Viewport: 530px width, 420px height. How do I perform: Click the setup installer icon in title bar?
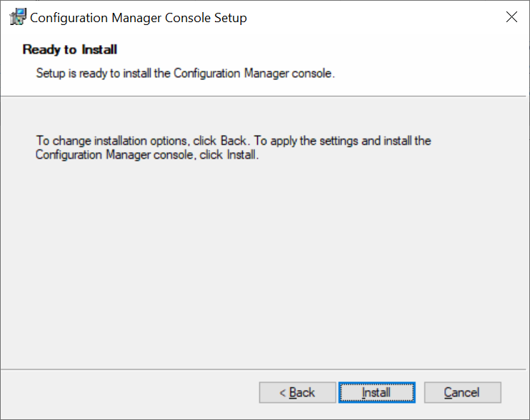pos(18,17)
